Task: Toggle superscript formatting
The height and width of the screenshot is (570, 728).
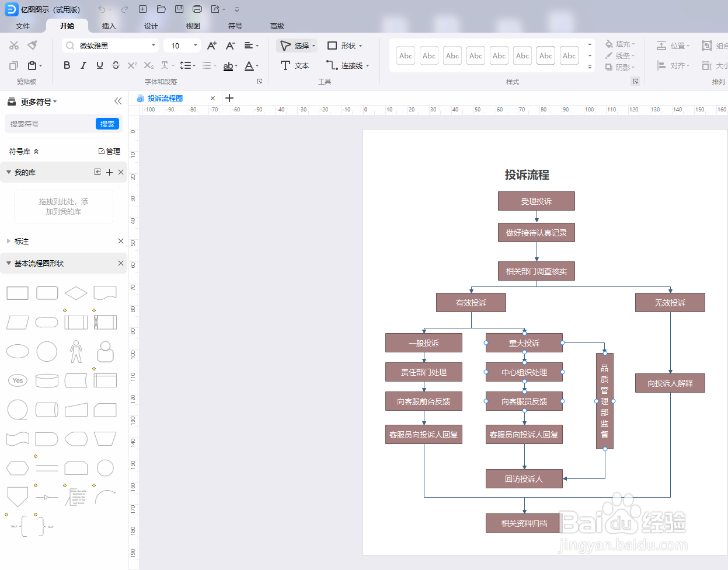Action: pos(133,65)
